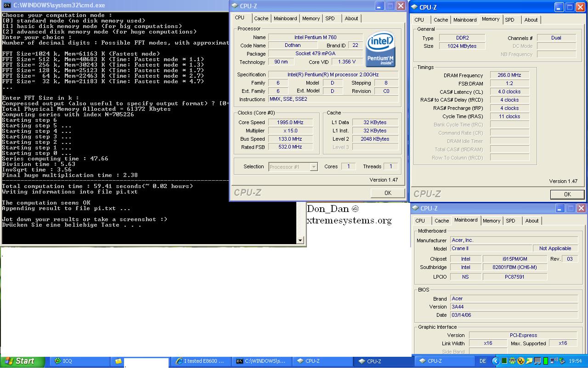Click the Graphic Interface version PCI-Express
The image size is (588, 377).
[523, 335]
